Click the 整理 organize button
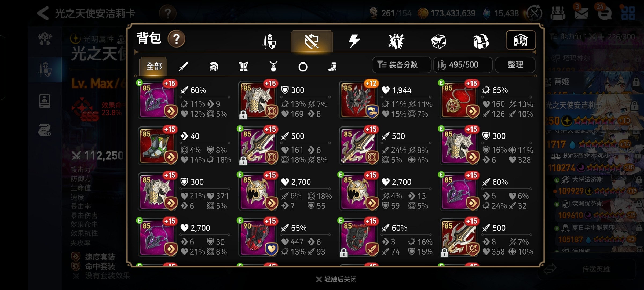This screenshot has height=290, width=644. tap(515, 65)
